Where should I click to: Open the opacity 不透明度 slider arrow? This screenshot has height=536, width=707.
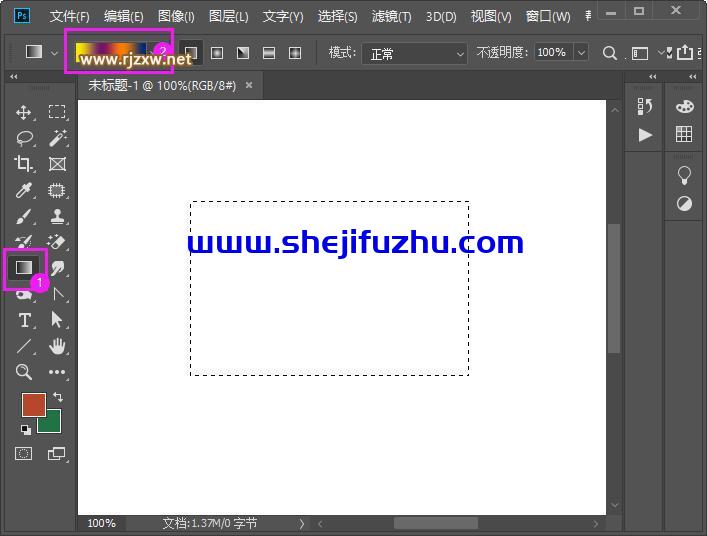582,53
